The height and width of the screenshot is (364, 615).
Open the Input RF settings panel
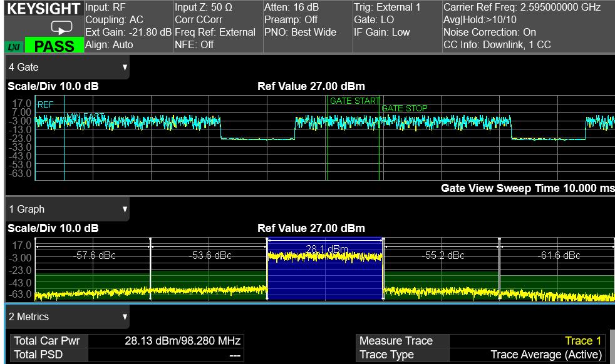coord(128,26)
